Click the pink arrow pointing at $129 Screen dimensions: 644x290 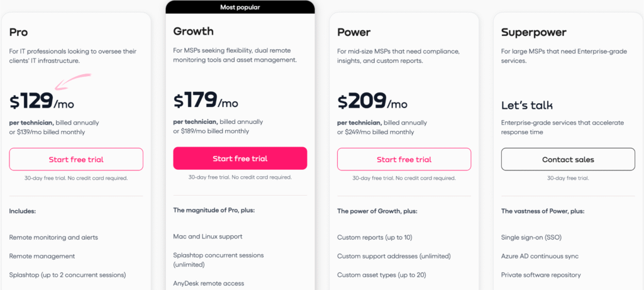73,81
